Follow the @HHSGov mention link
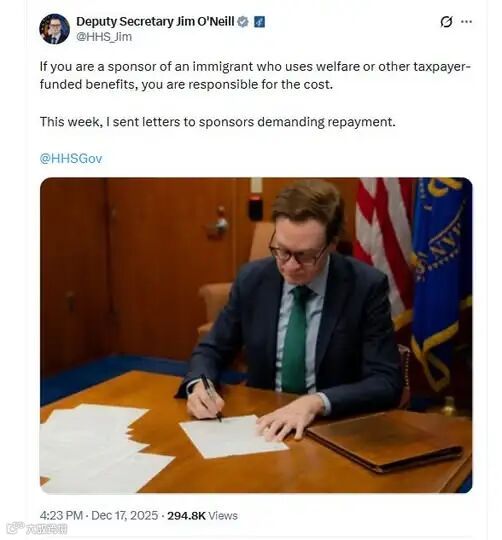502x540 pixels. (x=71, y=158)
